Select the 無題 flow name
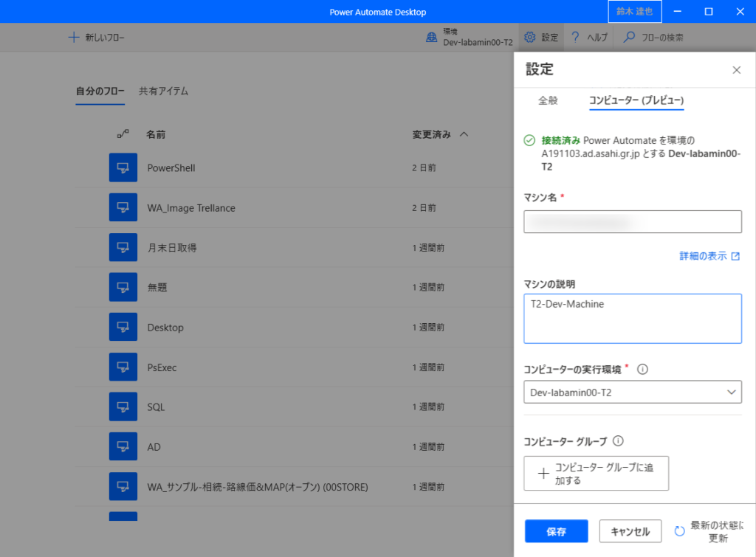Screen dimensions: 756x557 [x=157, y=287]
